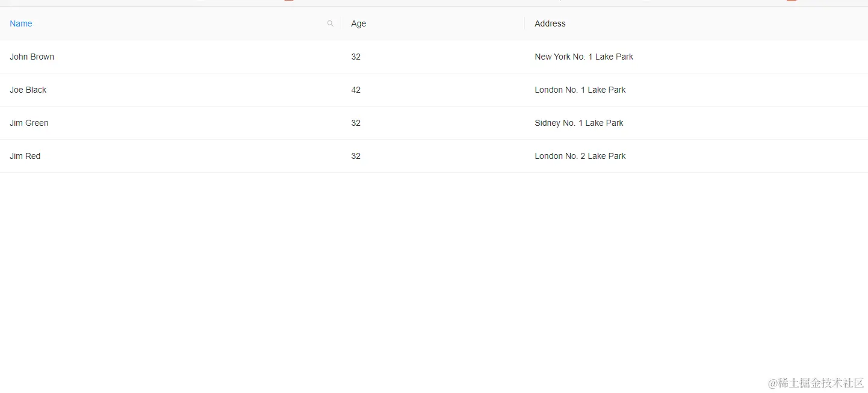Click John Brown's age value 32
Image resolution: width=868 pixels, height=393 pixels.
pyautogui.click(x=356, y=57)
